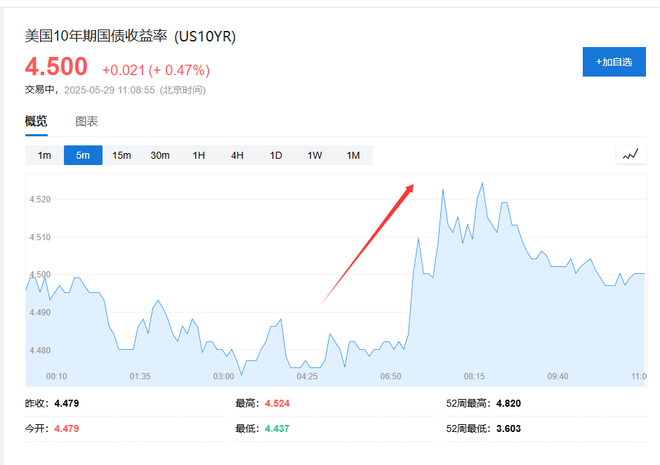
Task: Click the 06:50 time axis label
Action: point(391,376)
